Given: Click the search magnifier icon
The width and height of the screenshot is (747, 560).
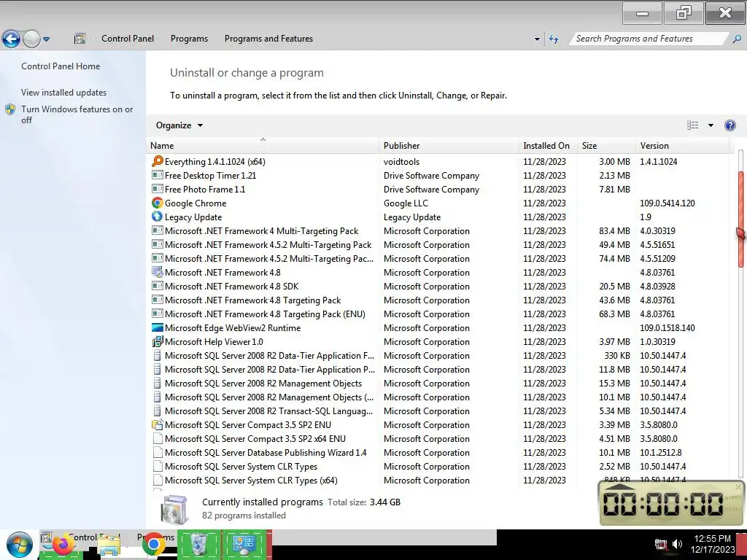Looking at the screenshot, I should (737, 39).
